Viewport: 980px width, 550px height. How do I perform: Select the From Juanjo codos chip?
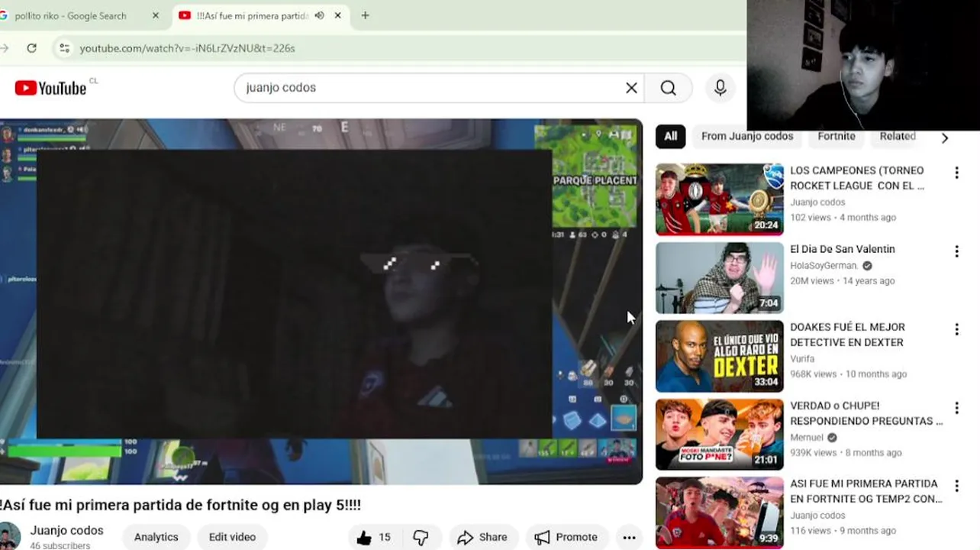pyautogui.click(x=747, y=136)
